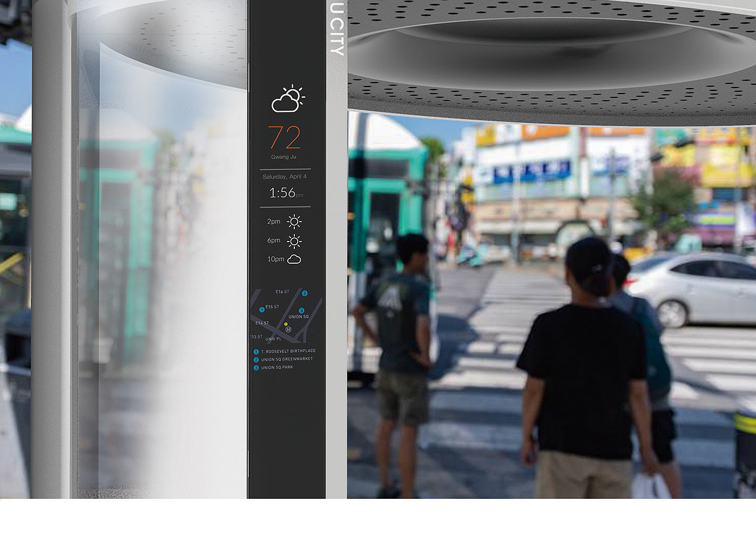This screenshot has height=535, width=756.
Task: Tap the UNIV PL street label
Action: 274,339
